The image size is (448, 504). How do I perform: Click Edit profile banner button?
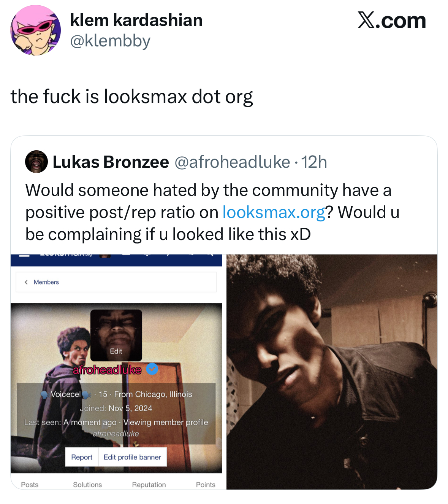click(132, 457)
